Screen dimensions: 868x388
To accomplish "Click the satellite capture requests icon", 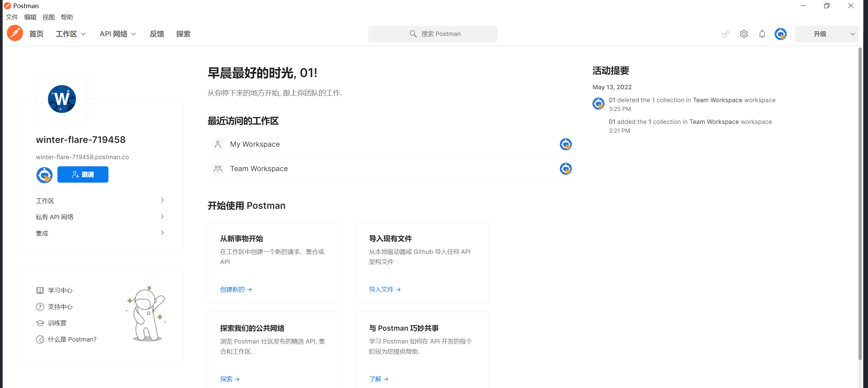I will tap(725, 34).
